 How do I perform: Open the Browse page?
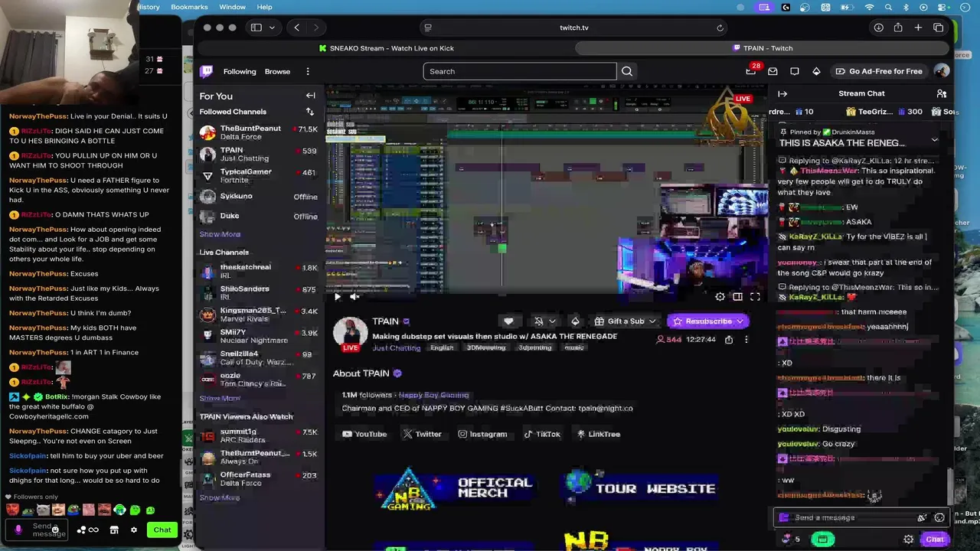[x=277, y=71]
